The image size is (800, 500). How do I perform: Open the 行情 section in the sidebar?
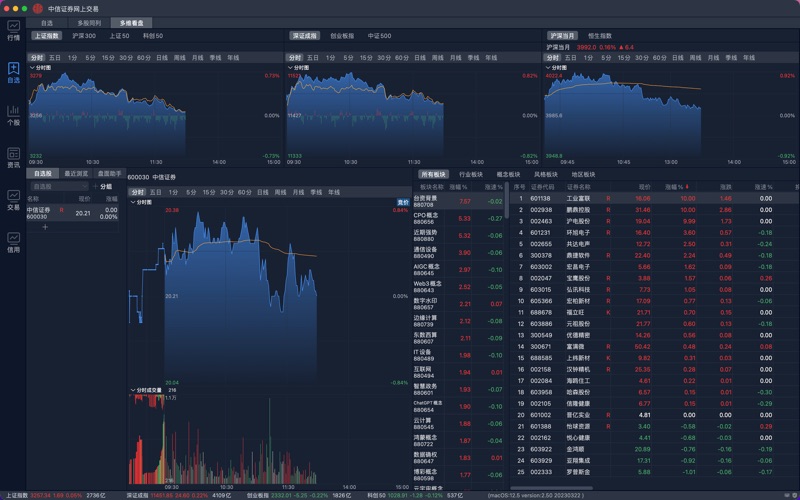[13, 31]
